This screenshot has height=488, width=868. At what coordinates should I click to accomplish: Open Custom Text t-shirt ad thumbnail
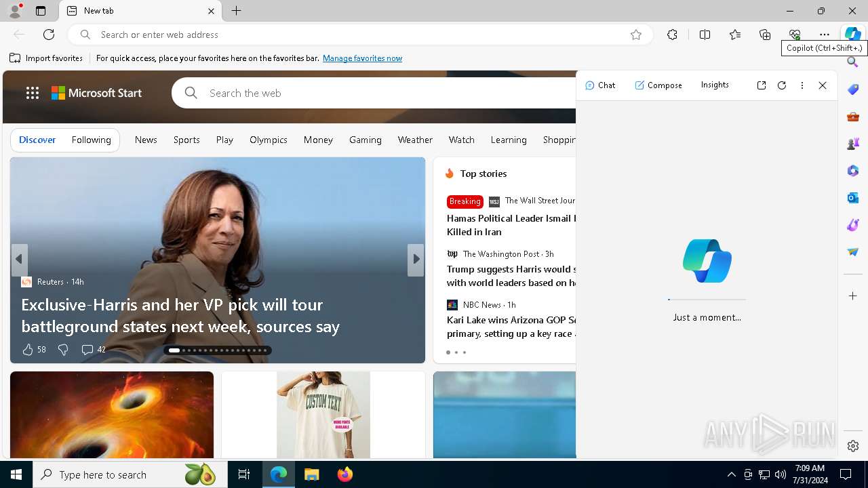pyautogui.click(x=323, y=415)
